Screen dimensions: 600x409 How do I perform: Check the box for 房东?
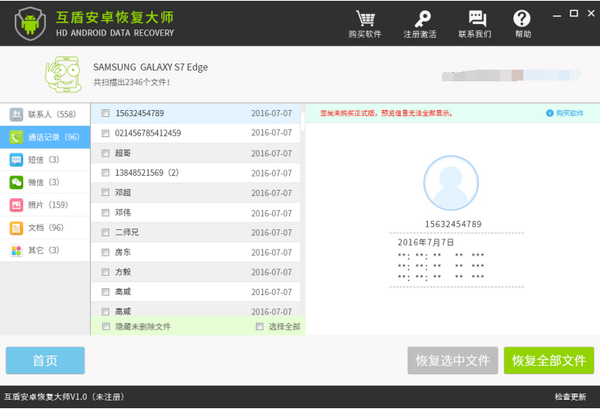(105, 252)
